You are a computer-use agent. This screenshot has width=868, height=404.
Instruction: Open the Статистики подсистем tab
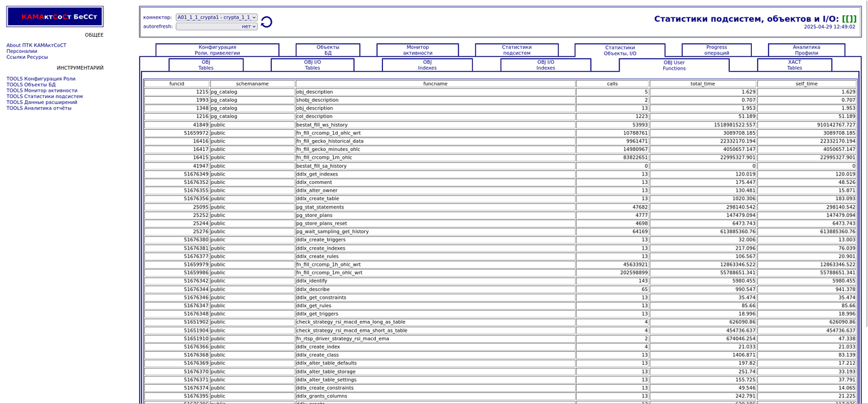pos(517,50)
